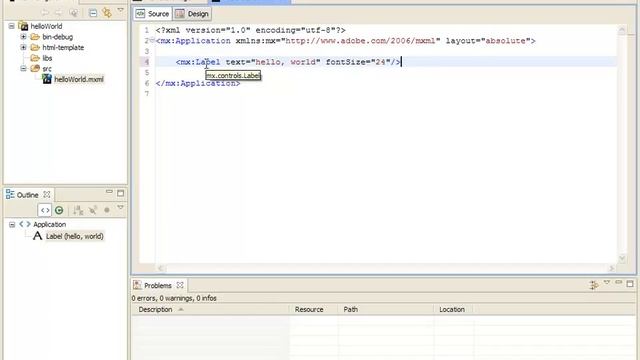Click the editor vertical scrollbar up arrow

622,29
